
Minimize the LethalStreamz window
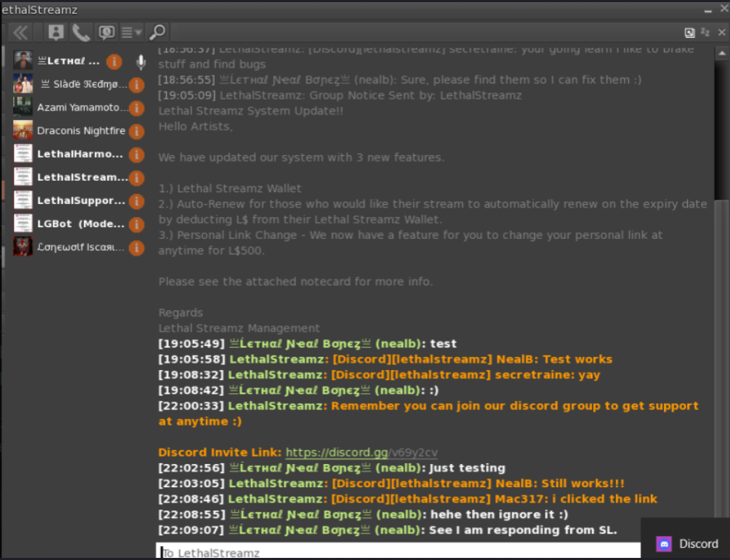coord(708,10)
